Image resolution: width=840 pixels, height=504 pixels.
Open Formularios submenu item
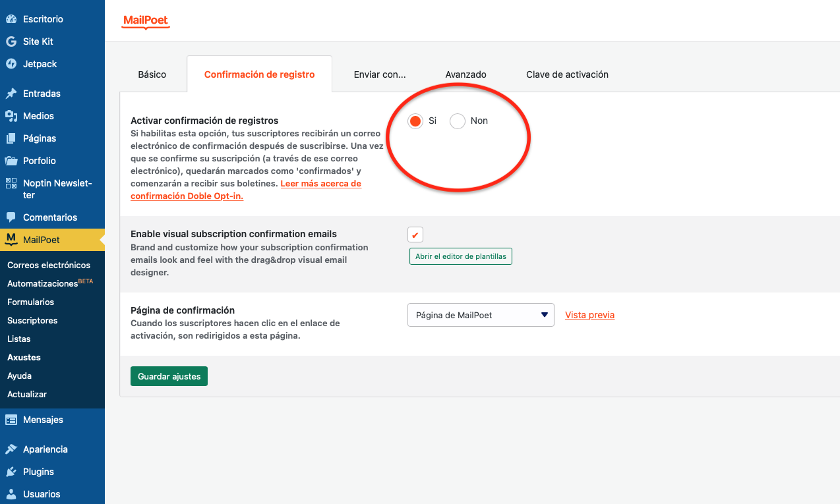[x=30, y=302]
